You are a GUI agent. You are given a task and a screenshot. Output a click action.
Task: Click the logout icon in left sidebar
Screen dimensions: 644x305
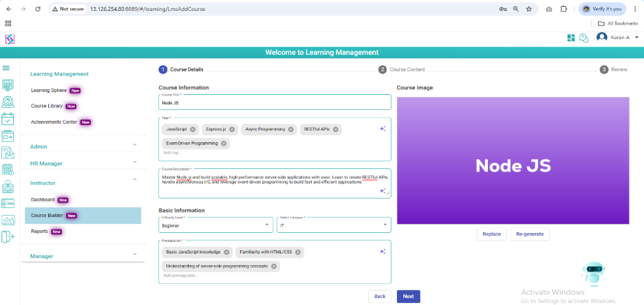coord(8,237)
